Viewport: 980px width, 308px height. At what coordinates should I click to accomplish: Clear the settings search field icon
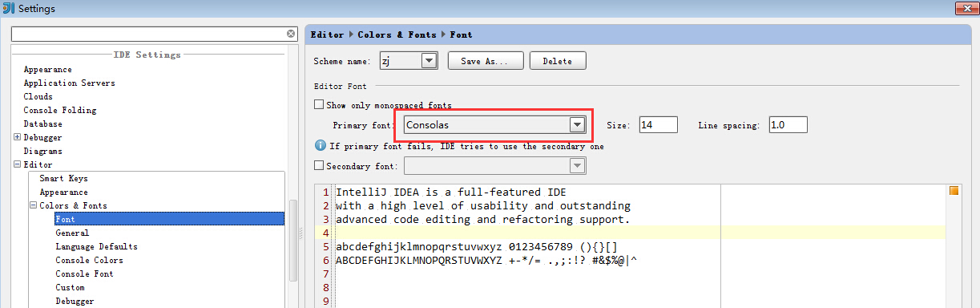point(291,34)
